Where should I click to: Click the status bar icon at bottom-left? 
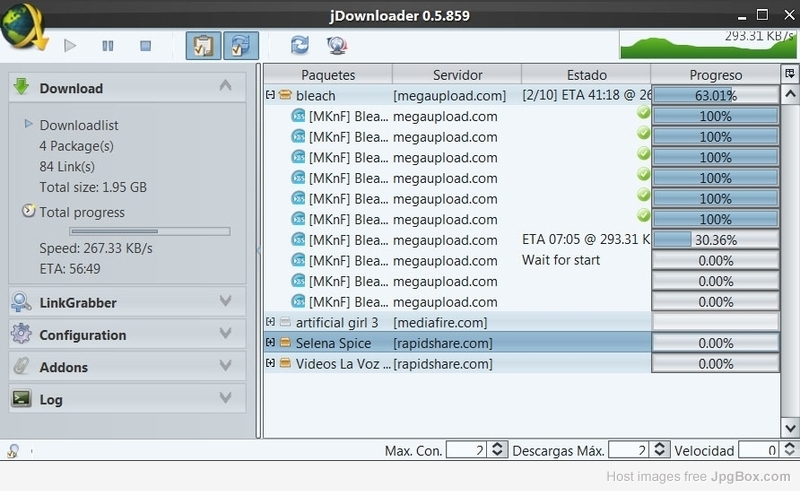13,451
